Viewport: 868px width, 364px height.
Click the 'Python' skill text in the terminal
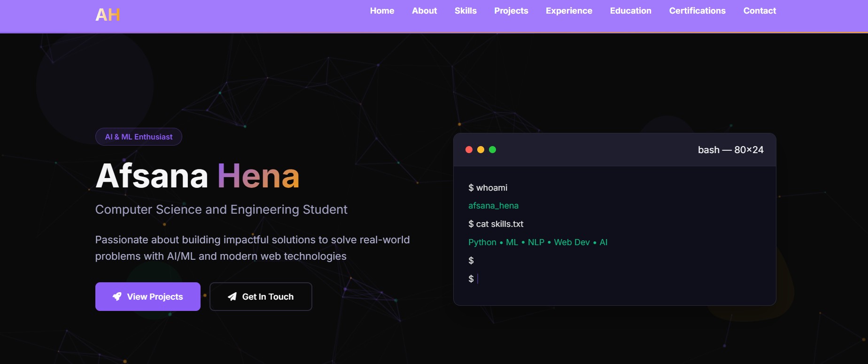pyautogui.click(x=482, y=242)
